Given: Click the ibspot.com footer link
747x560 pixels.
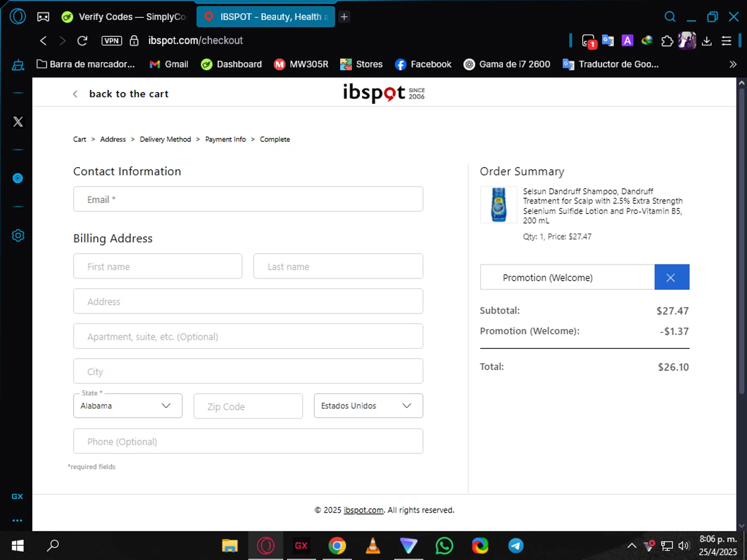Looking at the screenshot, I should (x=364, y=510).
